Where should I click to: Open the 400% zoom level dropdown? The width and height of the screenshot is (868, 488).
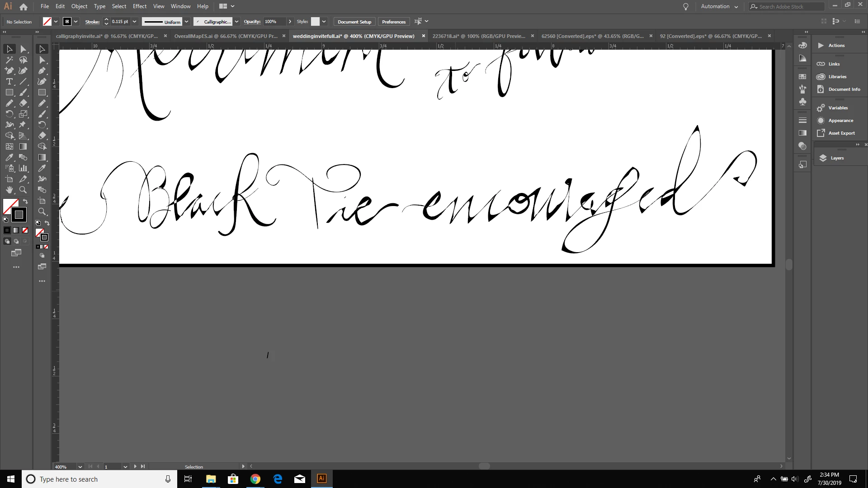click(x=80, y=467)
